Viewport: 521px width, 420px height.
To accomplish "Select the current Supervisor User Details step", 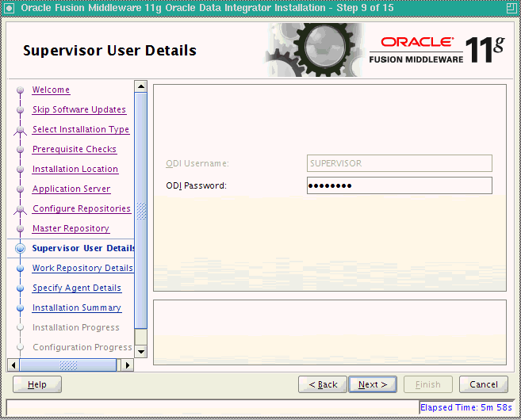I will (x=83, y=248).
